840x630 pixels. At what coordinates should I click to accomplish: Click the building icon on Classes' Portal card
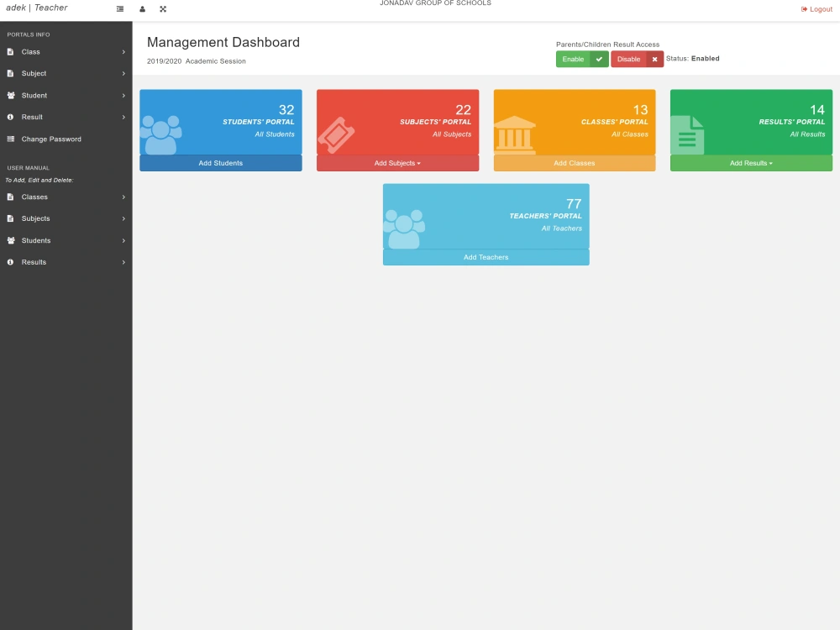pyautogui.click(x=515, y=135)
